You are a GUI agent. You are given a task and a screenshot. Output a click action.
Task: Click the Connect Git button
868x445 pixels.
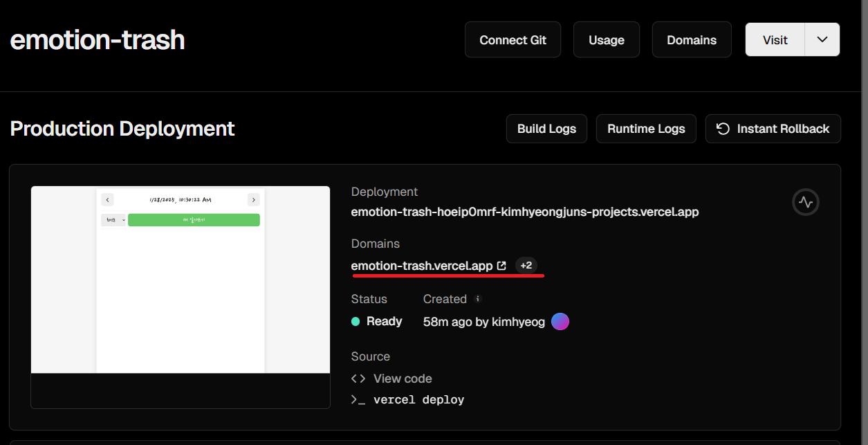pos(513,39)
